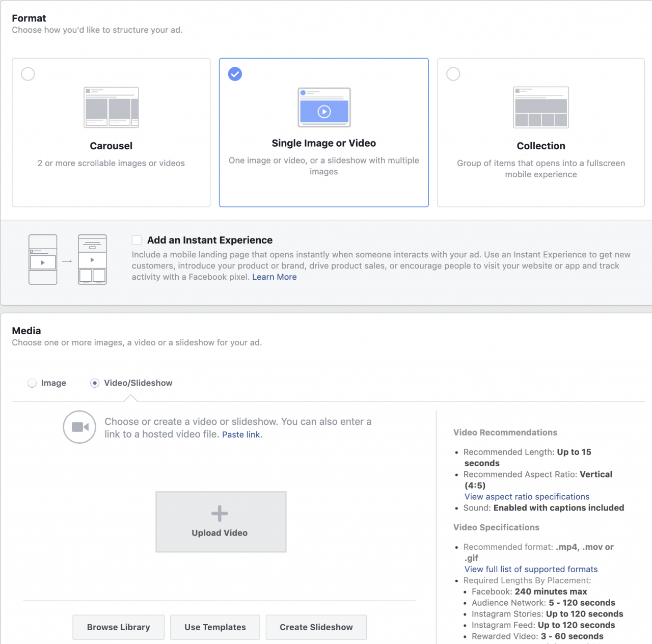
Task: Click the Paste link option
Action: (240, 434)
